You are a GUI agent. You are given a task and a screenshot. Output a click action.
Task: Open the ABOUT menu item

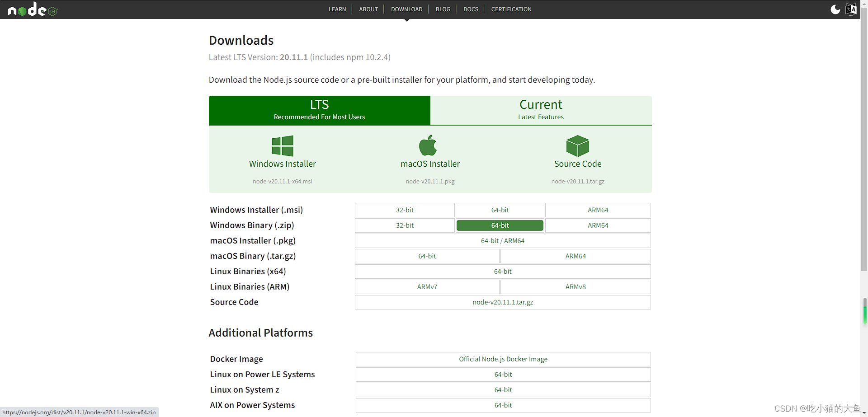click(368, 9)
